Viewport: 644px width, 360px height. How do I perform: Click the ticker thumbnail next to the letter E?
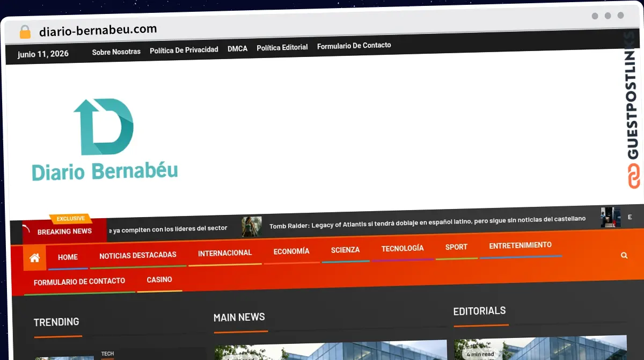click(x=611, y=217)
